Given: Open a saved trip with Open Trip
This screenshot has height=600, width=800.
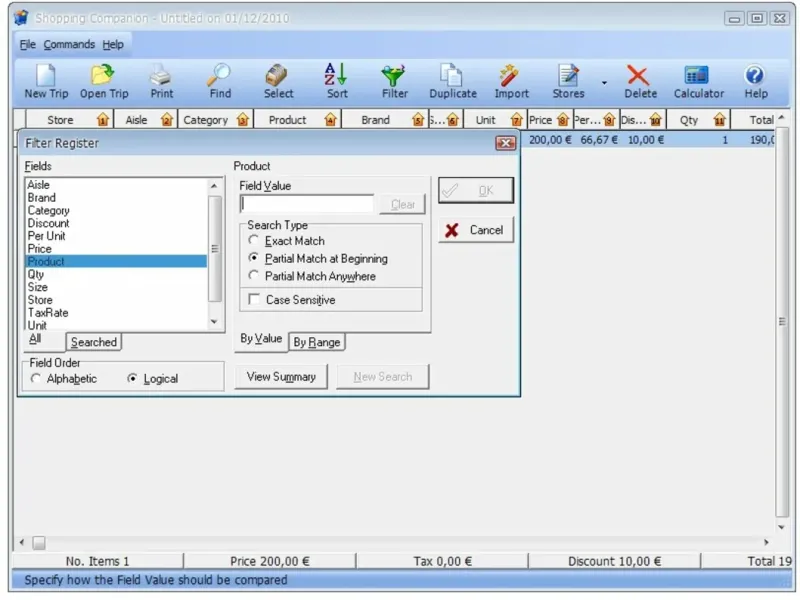Looking at the screenshot, I should 104,81.
